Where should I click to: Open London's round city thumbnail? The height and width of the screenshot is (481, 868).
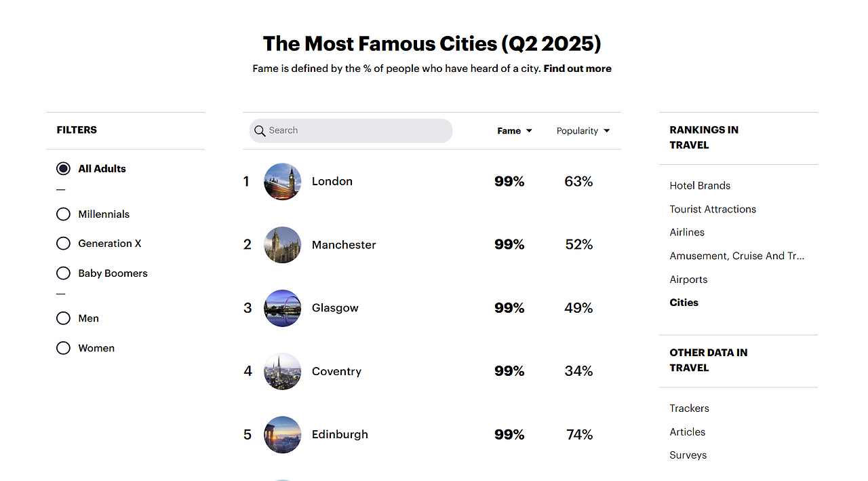282,181
